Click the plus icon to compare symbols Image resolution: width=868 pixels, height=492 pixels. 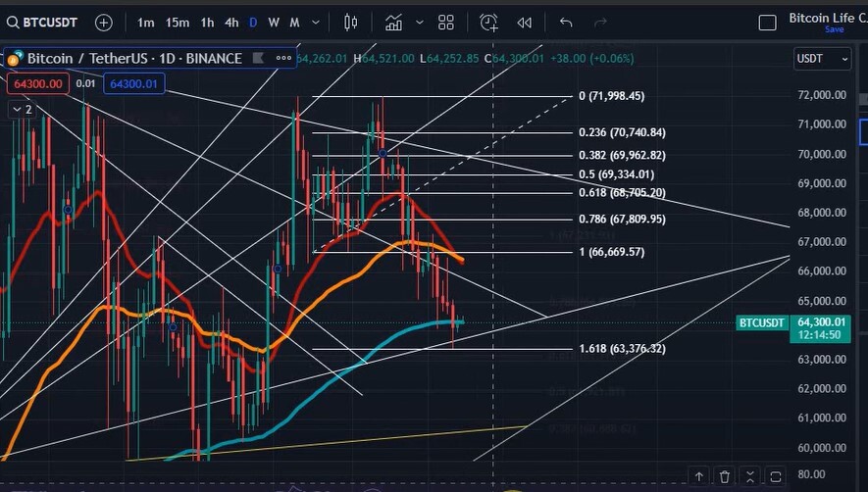(104, 23)
